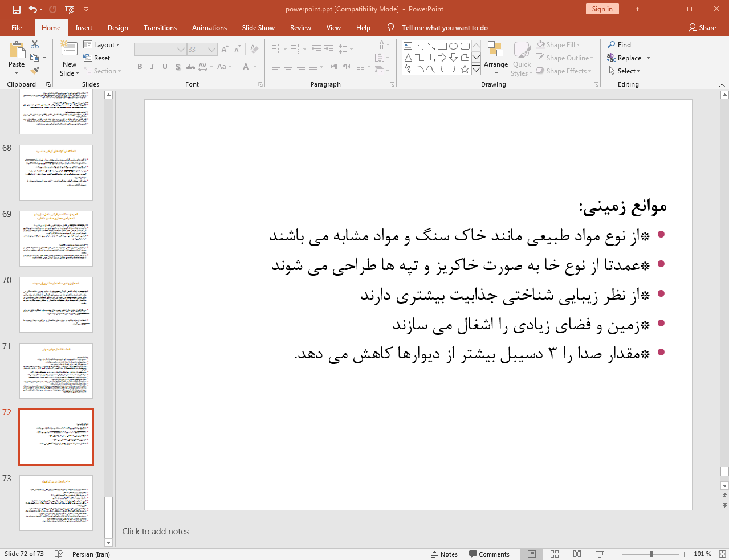This screenshot has width=729, height=560.
Task: Toggle Bold formatting
Action: (x=140, y=67)
